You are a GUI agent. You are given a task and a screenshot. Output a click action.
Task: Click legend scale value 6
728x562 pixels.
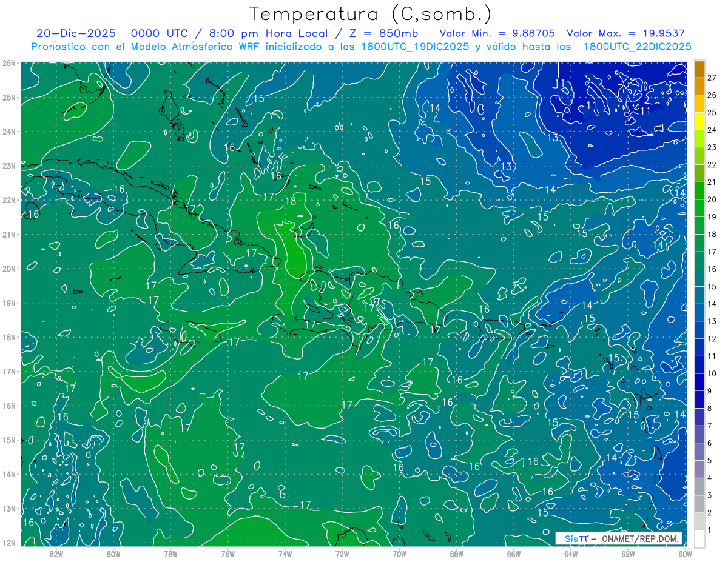[710, 443]
